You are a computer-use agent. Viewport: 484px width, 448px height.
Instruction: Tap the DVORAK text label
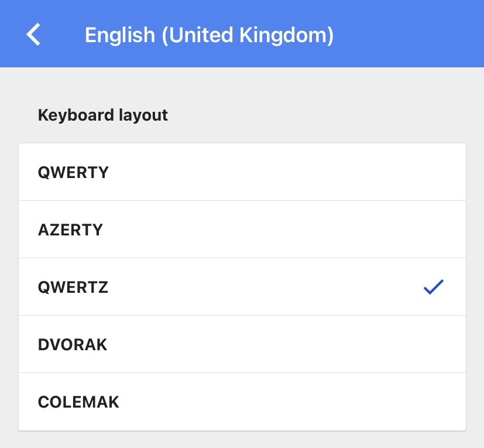tap(73, 344)
